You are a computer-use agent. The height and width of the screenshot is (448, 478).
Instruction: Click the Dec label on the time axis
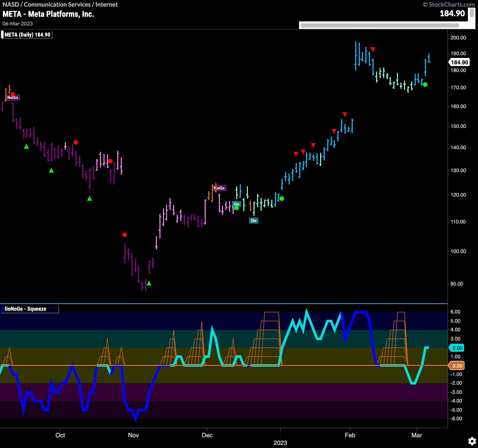[207, 435]
